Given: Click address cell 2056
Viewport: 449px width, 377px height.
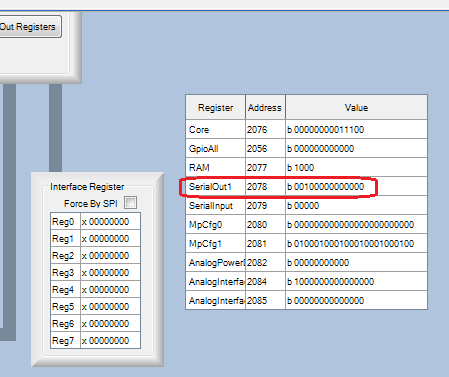Looking at the screenshot, I should coord(265,148).
